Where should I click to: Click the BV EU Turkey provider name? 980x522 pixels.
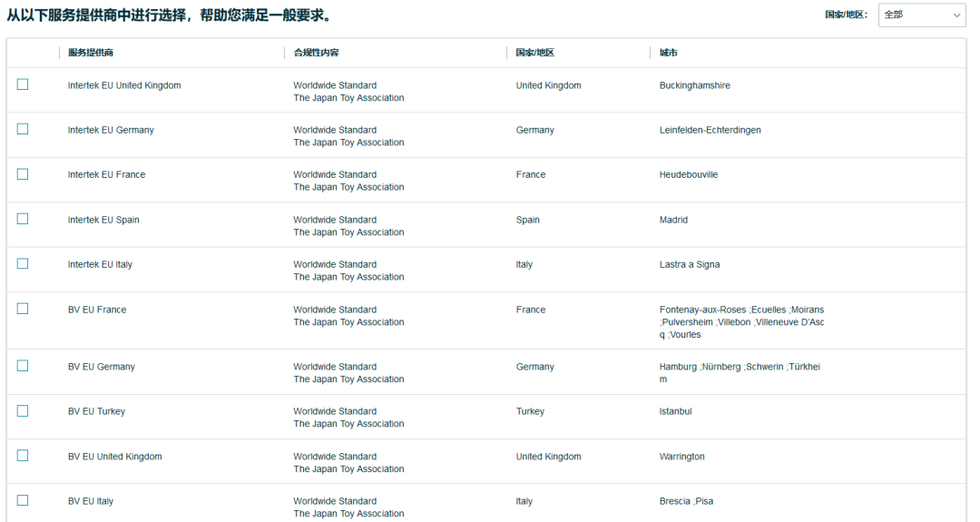coord(96,411)
